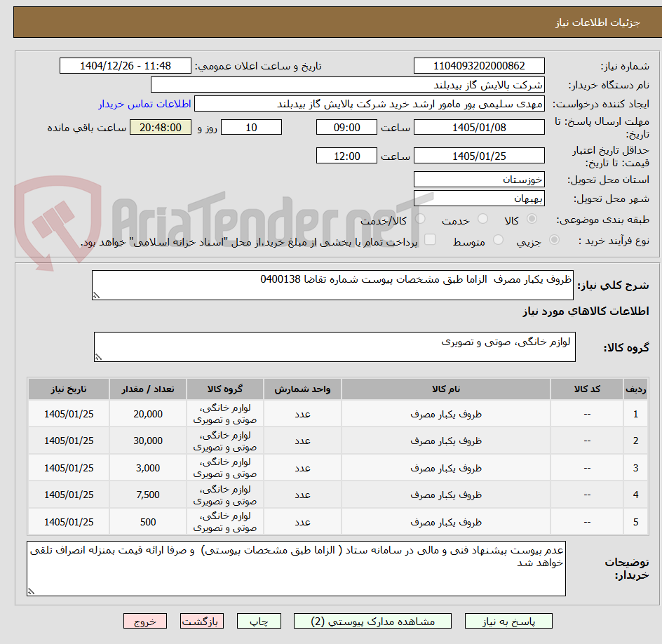Click the نام کالا column header

click(446, 389)
